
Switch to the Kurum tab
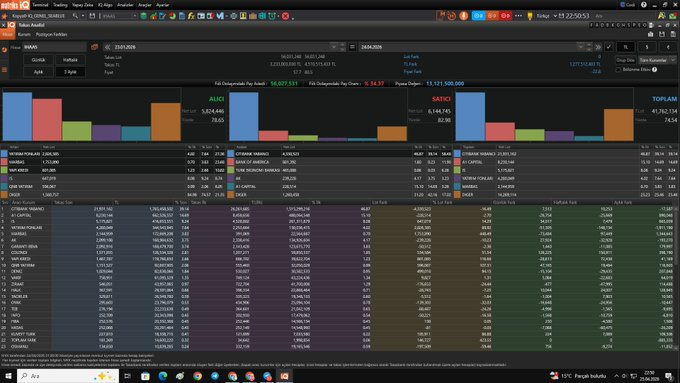click(24, 34)
